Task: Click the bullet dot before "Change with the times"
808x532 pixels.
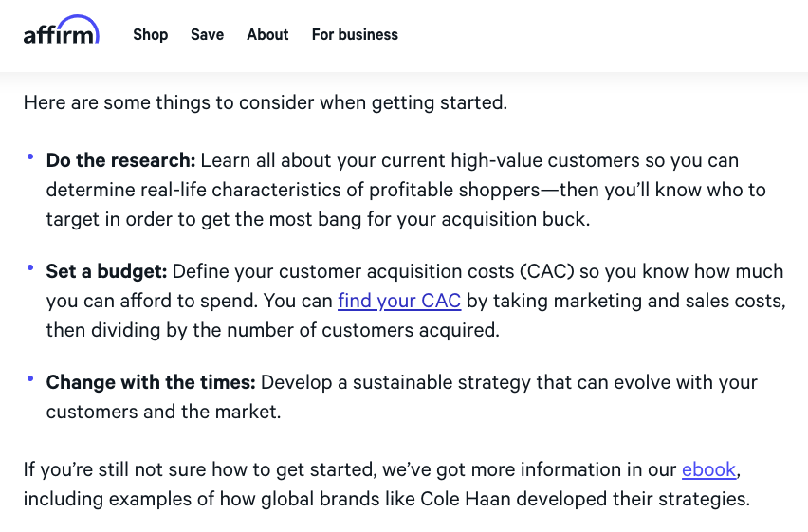Action: click(x=30, y=378)
